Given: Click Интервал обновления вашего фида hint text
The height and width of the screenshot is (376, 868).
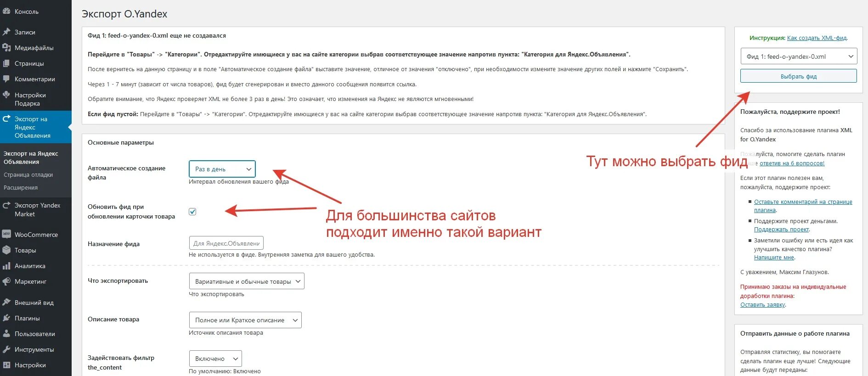Looking at the screenshot, I should (238, 182).
